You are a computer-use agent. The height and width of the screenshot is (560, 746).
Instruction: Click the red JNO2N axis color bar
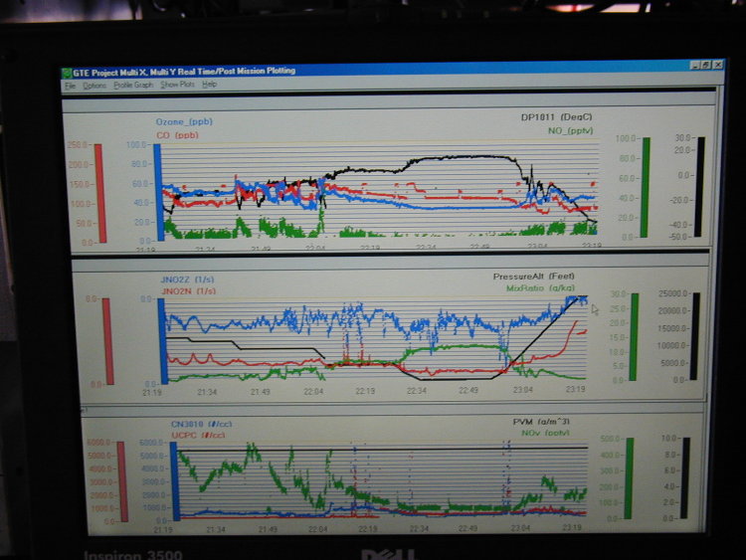(x=108, y=341)
